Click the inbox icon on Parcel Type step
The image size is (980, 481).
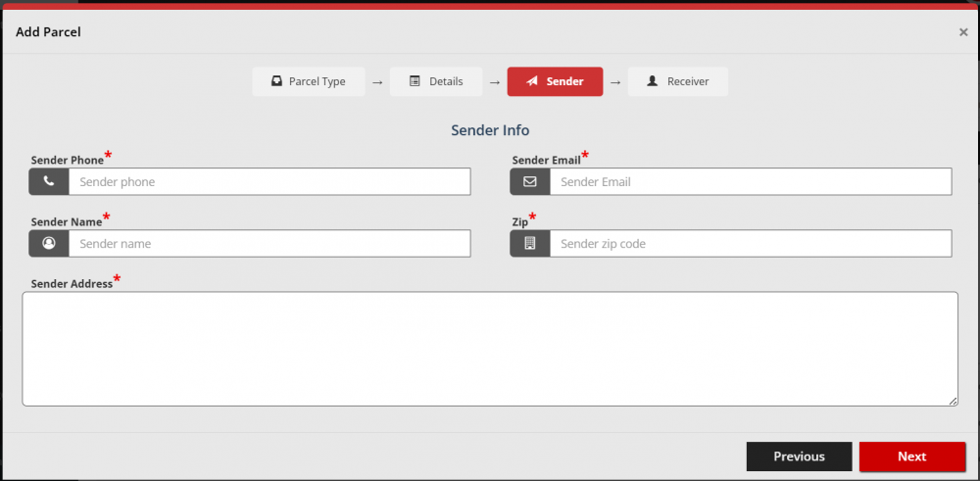tap(277, 81)
